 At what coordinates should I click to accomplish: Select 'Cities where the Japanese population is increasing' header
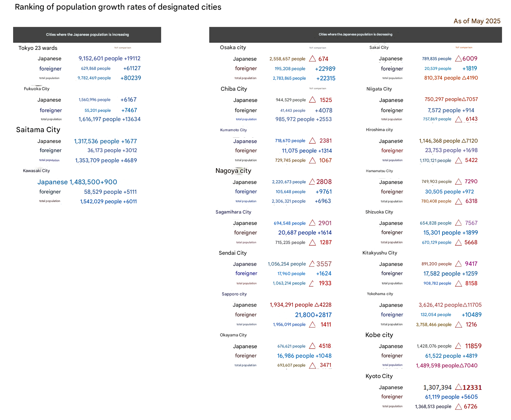(87, 34)
